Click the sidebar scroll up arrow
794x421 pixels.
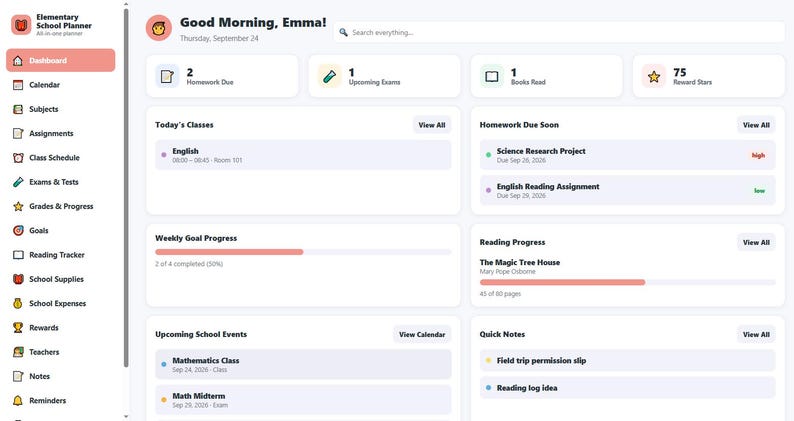tap(126, 5)
